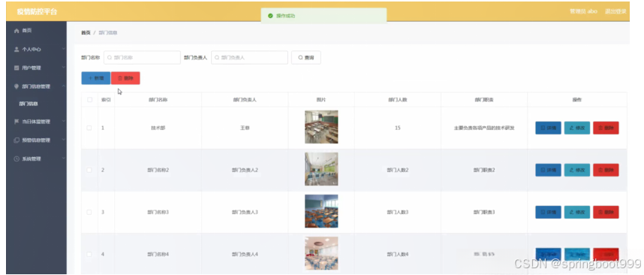Expand the 当日体温管理 menu chevron
The height and width of the screenshot is (275, 644).
pos(63,122)
